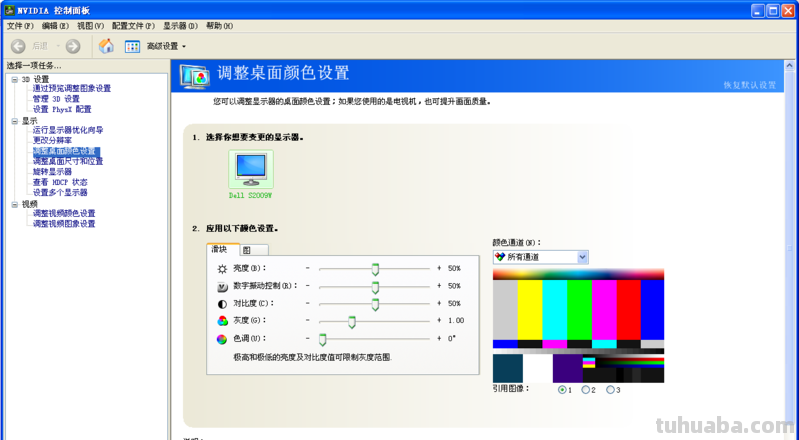Image resolution: width=799 pixels, height=440 pixels.
Task: Go back with the Back arrow button
Action: 18,46
